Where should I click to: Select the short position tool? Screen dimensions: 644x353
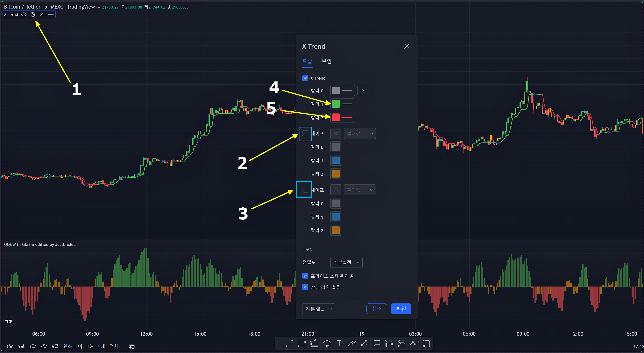click(x=401, y=343)
